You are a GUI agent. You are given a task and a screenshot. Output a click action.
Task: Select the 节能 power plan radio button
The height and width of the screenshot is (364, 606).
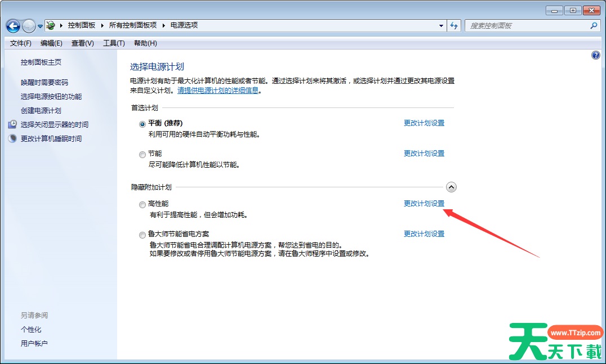[142, 154]
